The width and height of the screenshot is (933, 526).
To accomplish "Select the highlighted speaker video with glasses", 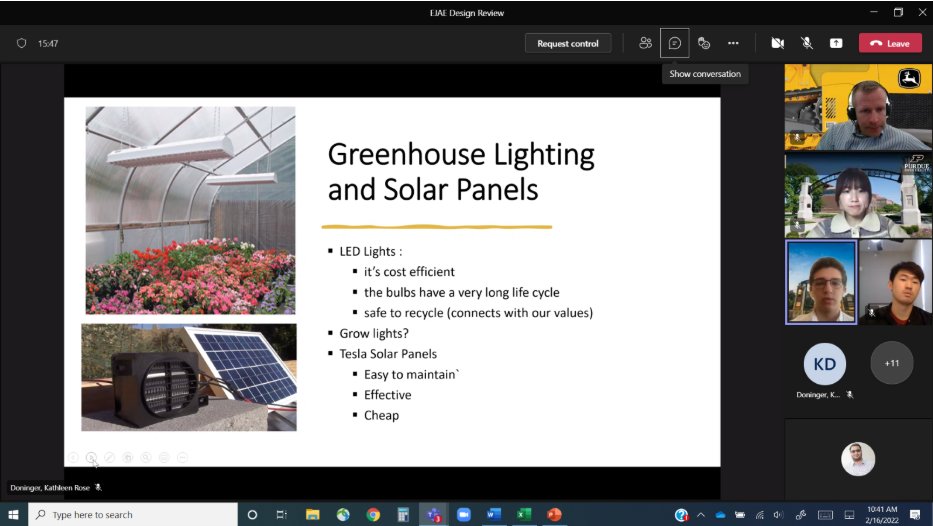I will point(821,282).
